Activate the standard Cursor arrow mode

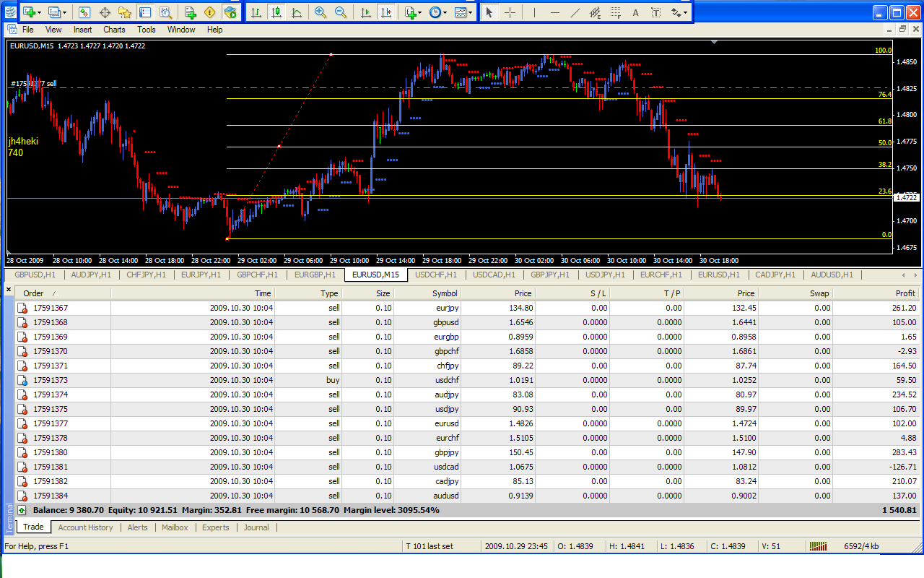[489, 12]
